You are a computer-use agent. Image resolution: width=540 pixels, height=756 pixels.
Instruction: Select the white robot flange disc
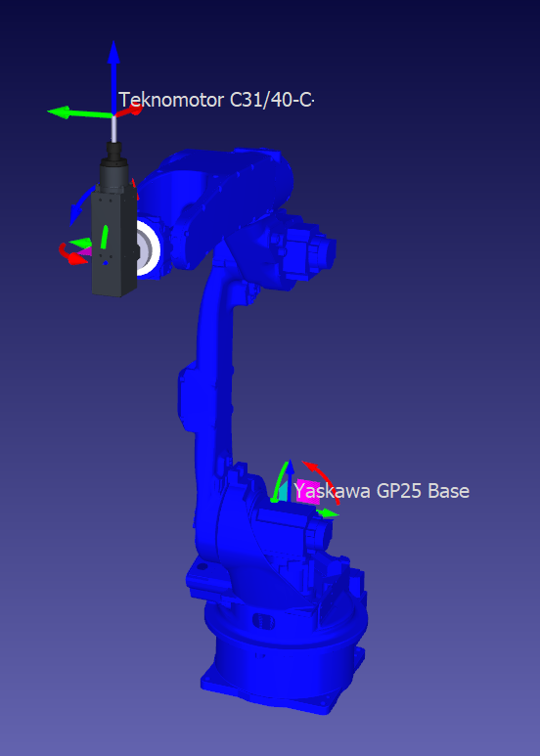[x=149, y=248]
